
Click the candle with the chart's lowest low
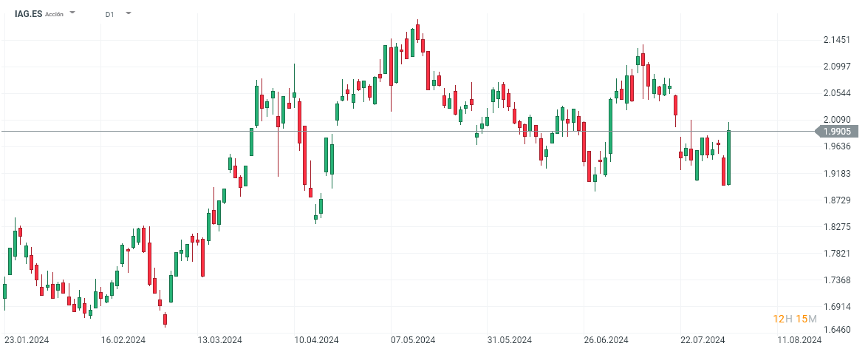click(165, 319)
